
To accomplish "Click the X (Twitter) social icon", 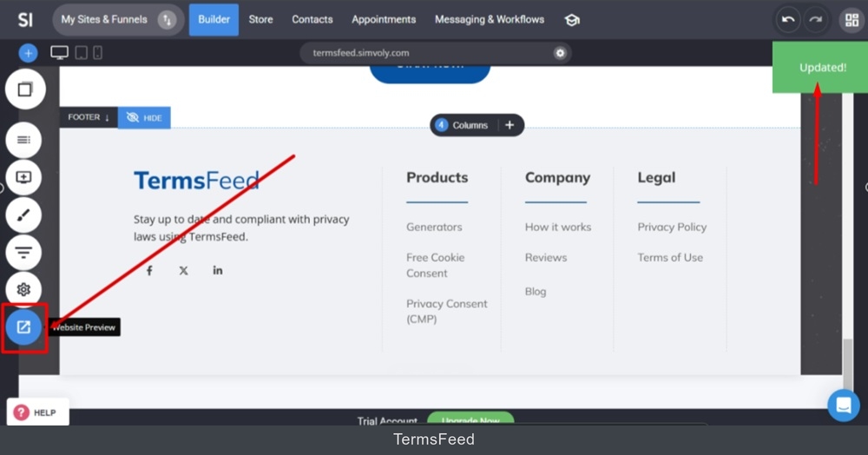I will 184,271.
